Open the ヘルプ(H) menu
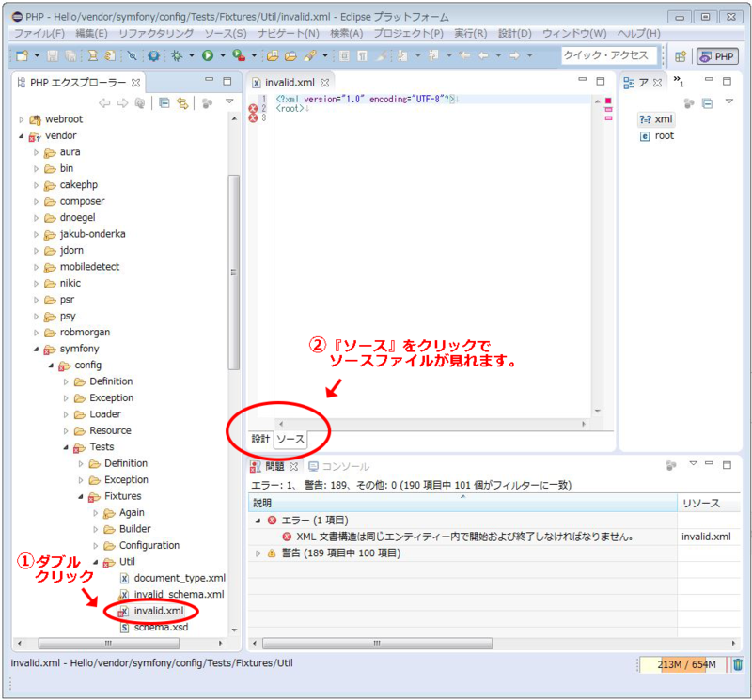 [638, 33]
